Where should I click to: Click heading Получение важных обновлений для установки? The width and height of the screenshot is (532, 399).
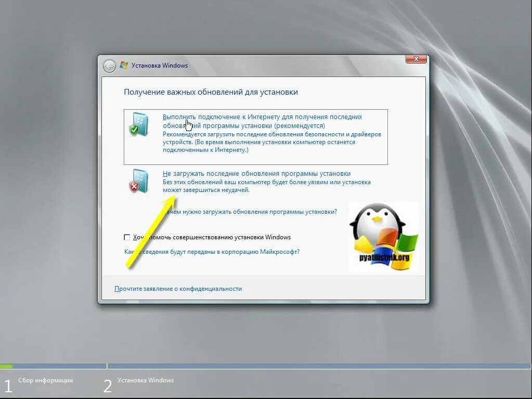point(211,92)
